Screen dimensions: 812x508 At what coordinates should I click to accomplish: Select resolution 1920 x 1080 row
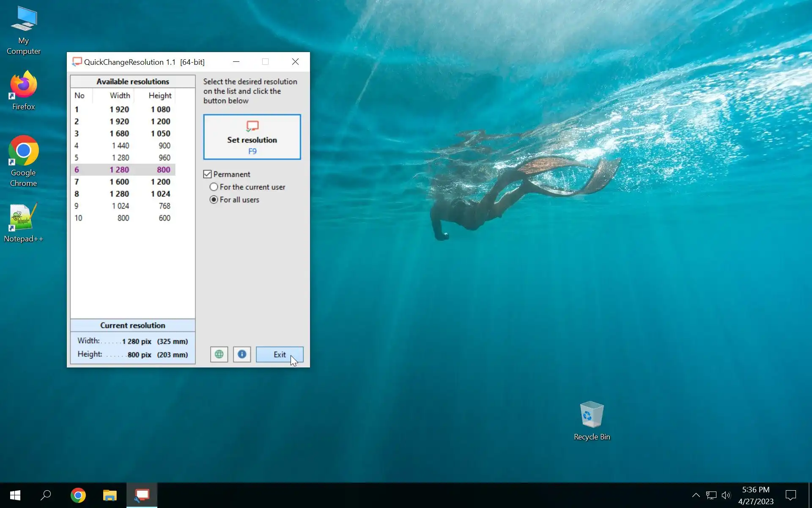123,109
